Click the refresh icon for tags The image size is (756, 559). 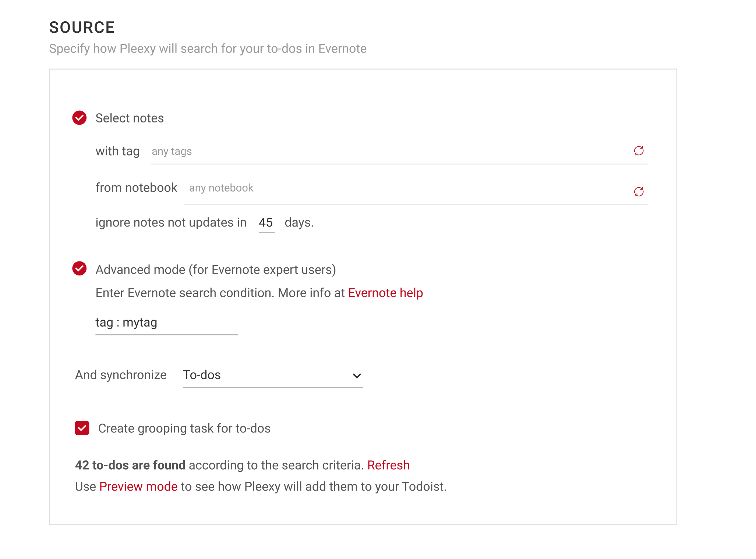[639, 151]
